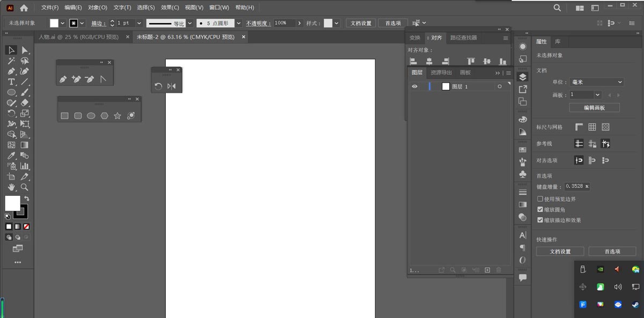Open the Character panel via the A icon

click(x=523, y=235)
